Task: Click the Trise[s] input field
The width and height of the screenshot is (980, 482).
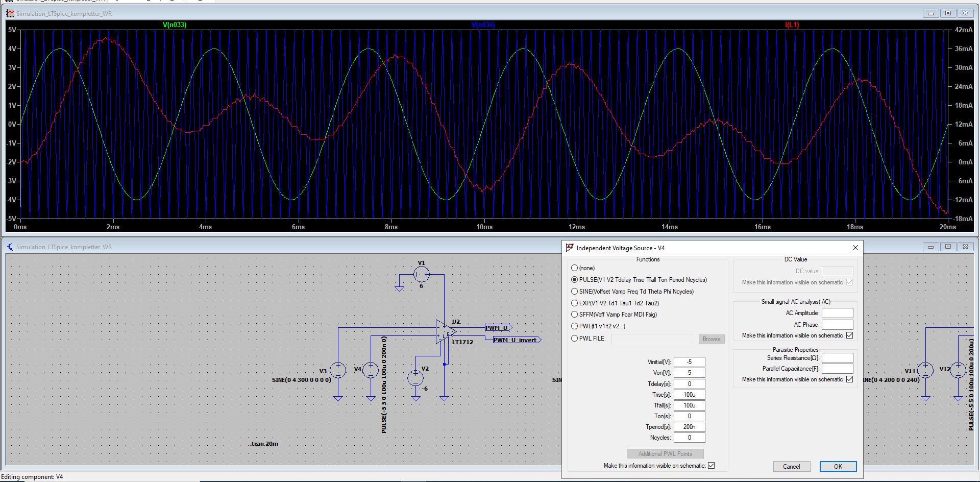Action: 689,395
